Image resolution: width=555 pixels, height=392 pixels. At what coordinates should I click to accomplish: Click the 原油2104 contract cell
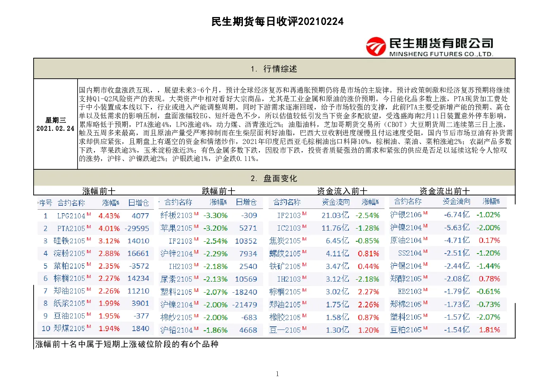(409, 240)
